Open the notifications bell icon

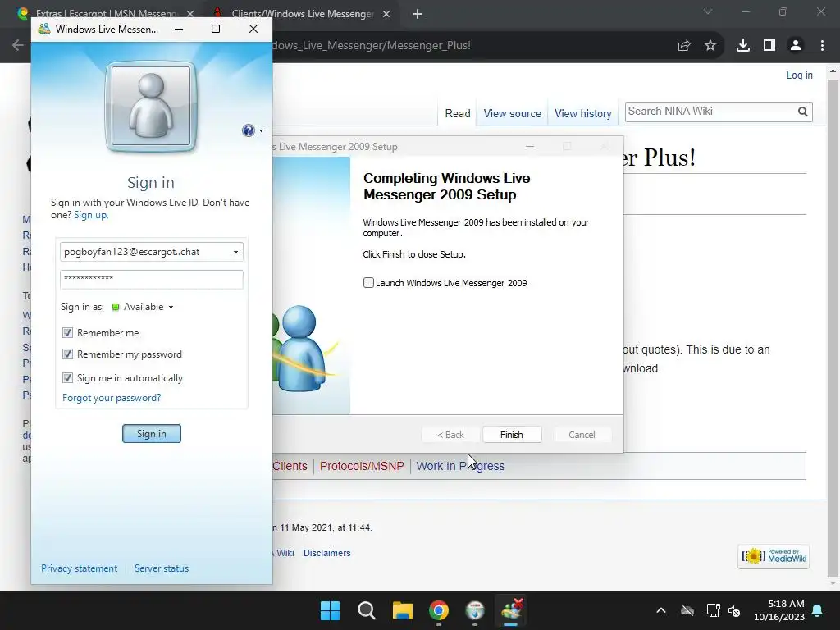click(x=818, y=610)
